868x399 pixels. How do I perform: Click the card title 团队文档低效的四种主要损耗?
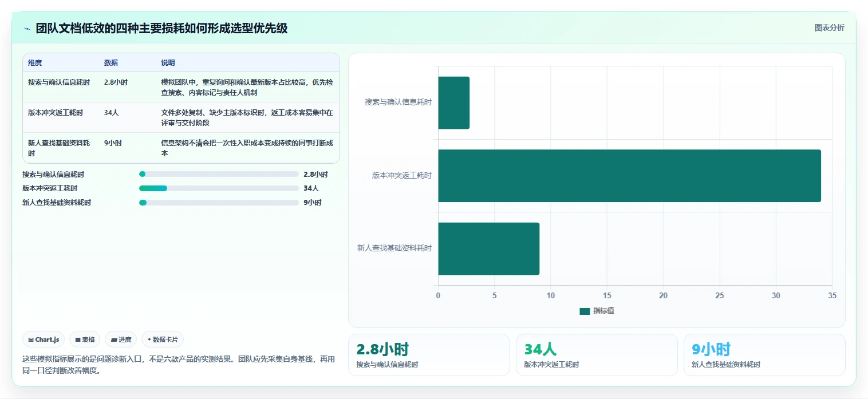(161, 29)
